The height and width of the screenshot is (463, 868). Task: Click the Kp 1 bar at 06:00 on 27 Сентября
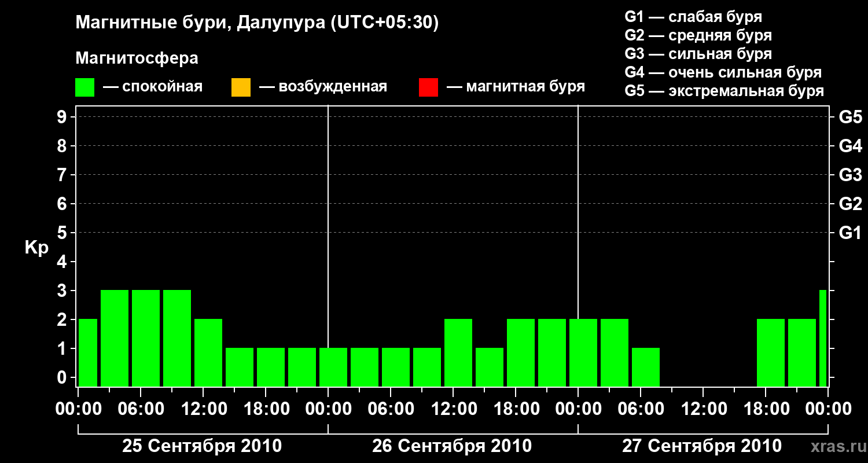[646, 368]
